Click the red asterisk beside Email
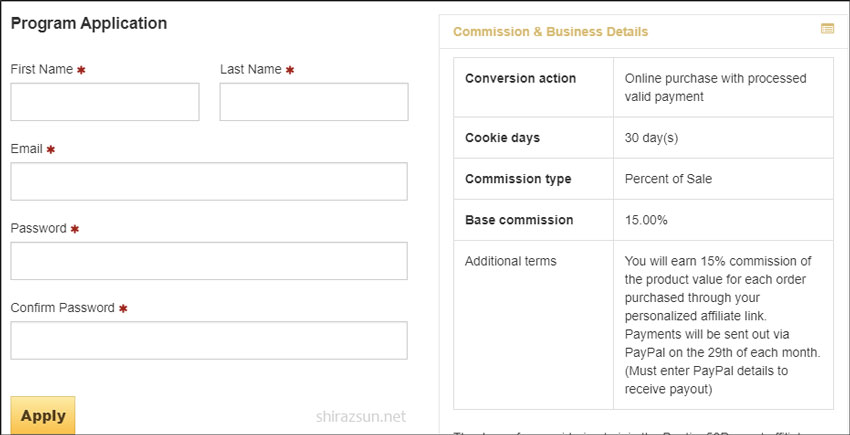850x435 pixels. [x=51, y=150]
